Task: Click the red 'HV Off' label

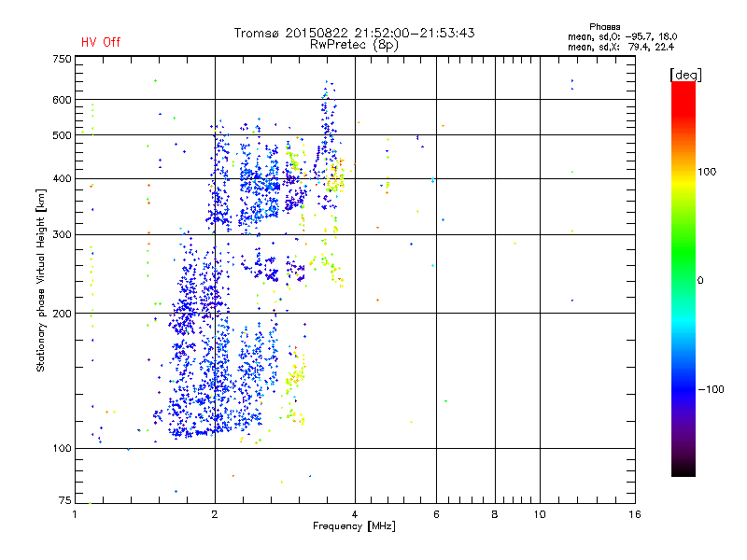Action: tap(101, 42)
